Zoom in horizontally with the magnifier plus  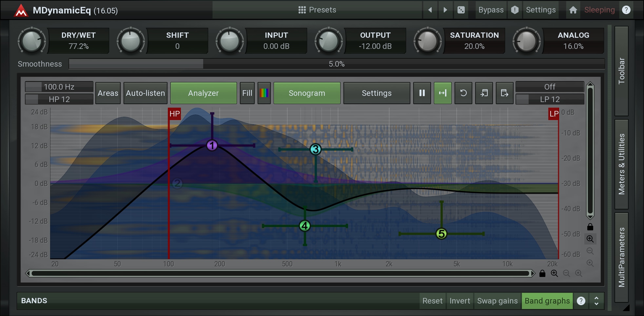pos(555,273)
